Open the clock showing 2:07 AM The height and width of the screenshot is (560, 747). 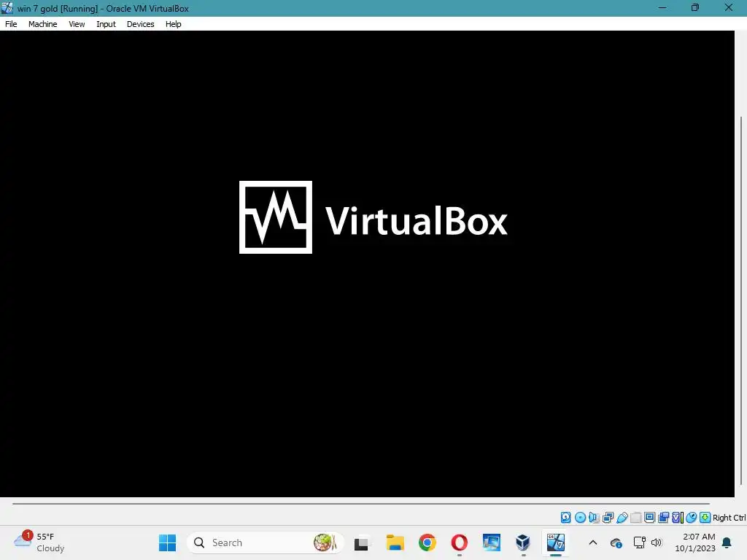coord(695,542)
